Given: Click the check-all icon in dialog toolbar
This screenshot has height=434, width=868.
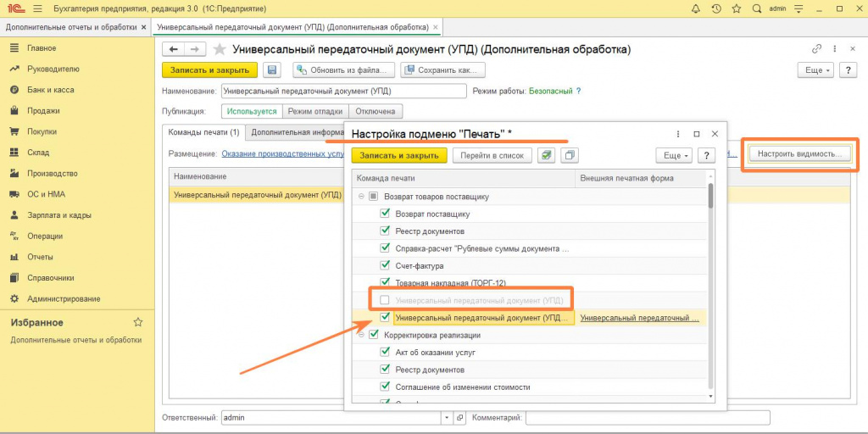Looking at the screenshot, I should click(547, 156).
